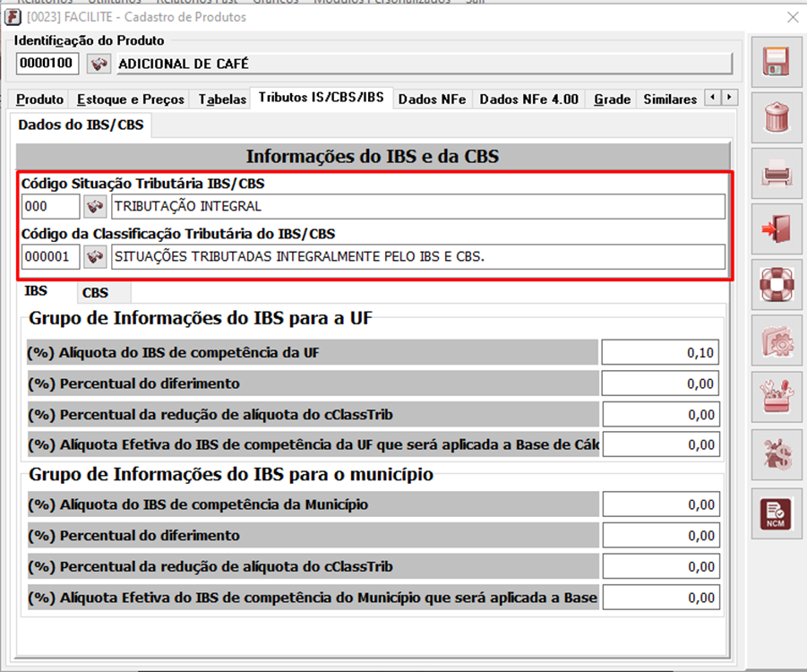Screen dimensions: 807x672
Task: Switch to the CBS sub-tab
Action: coord(95,293)
